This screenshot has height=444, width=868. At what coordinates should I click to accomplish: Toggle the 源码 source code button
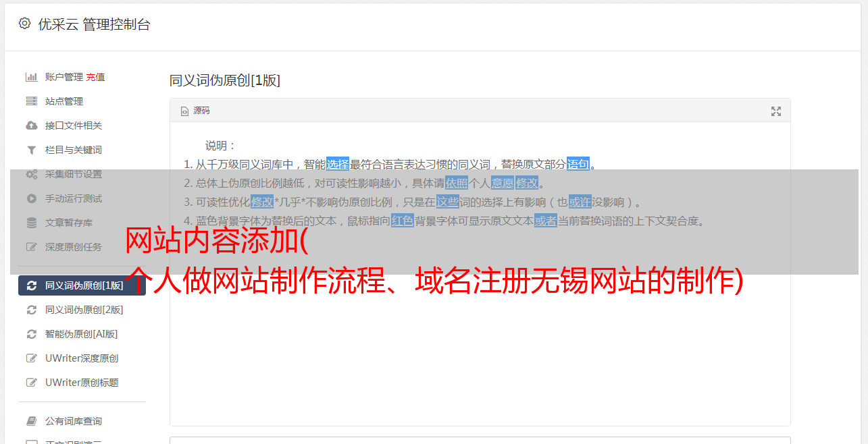pyautogui.click(x=195, y=111)
